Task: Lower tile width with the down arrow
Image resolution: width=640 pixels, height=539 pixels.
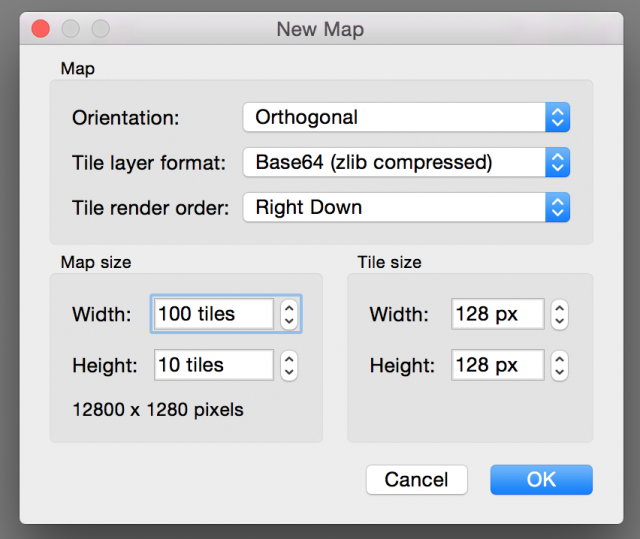Action: tap(560, 321)
